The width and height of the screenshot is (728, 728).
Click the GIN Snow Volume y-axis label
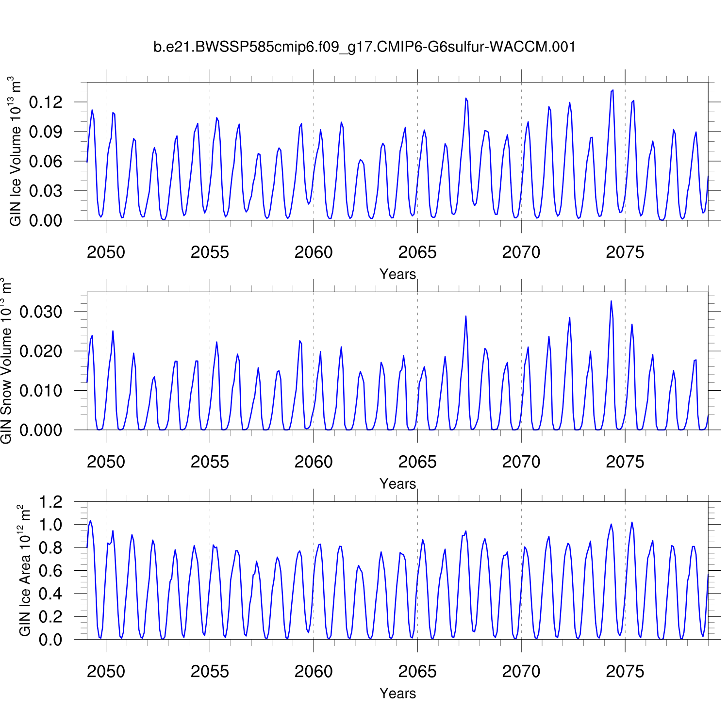tap(6, 361)
